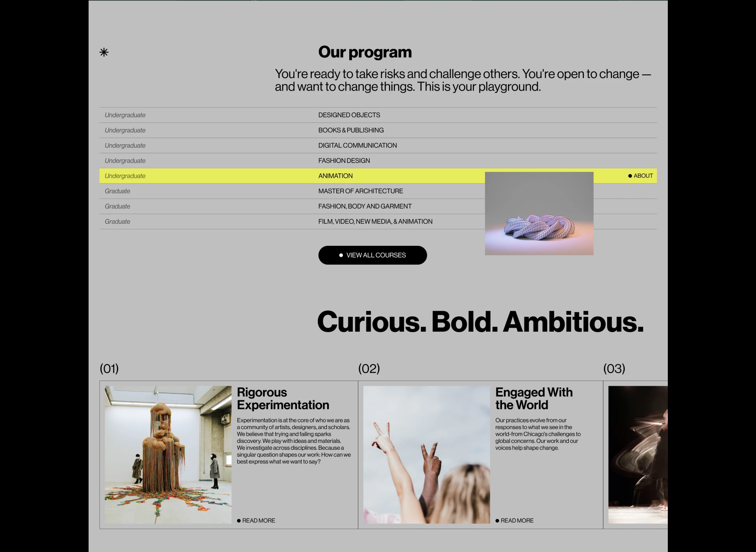Click the blurred dancer image in card 03
Image resolution: width=756 pixels, height=552 pixels.
637,454
